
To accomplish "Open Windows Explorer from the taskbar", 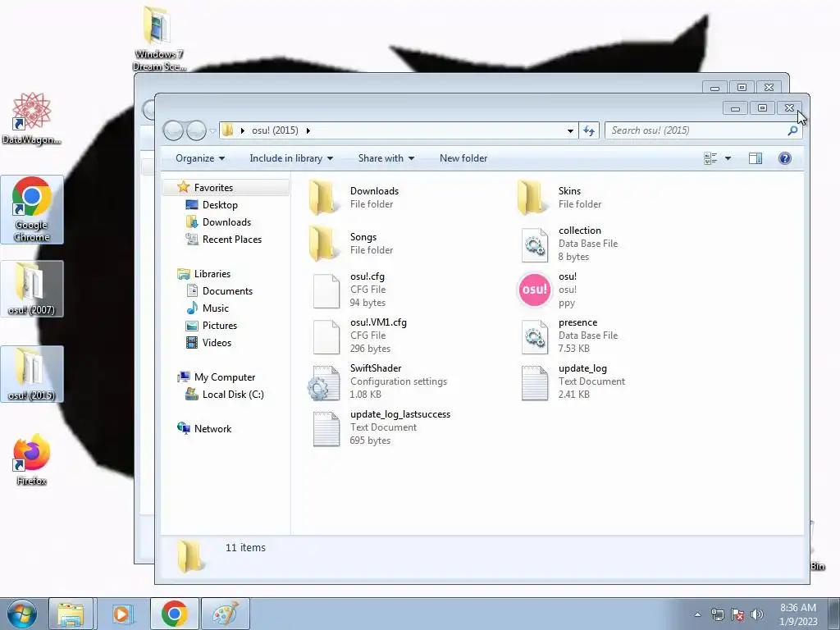I will pos(71,614).
